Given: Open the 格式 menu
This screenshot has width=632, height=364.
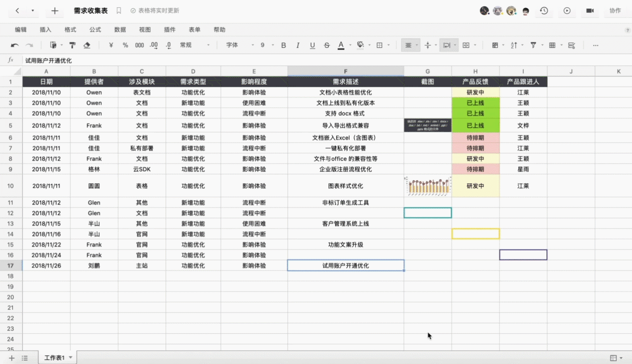Looking at the screenshot, I should click(x=70, y=30).
